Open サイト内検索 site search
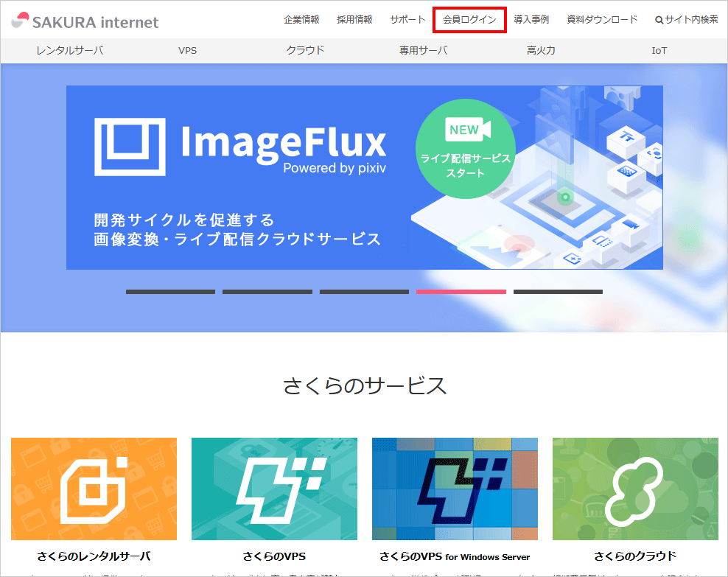The height and width of the screenshot is (577, 728). (686, 19)
